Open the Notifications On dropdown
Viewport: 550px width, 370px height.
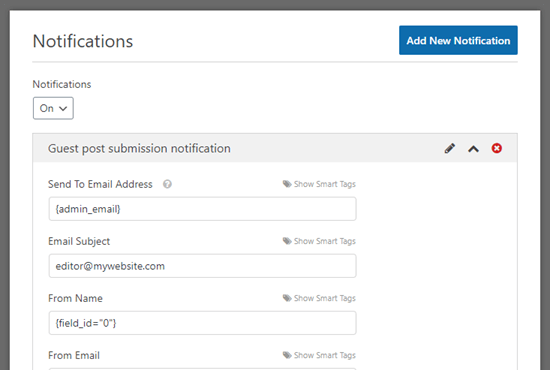[53, 108]
